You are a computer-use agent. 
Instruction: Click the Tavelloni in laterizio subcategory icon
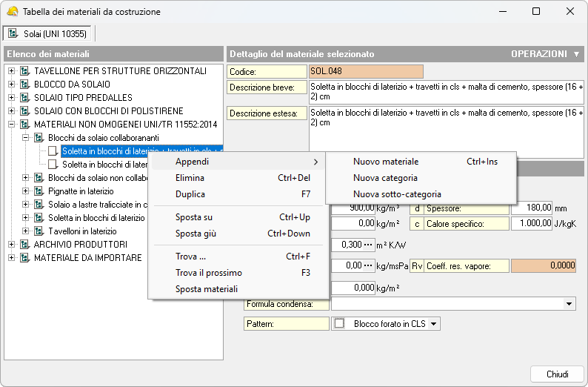(x=39, y=231)
